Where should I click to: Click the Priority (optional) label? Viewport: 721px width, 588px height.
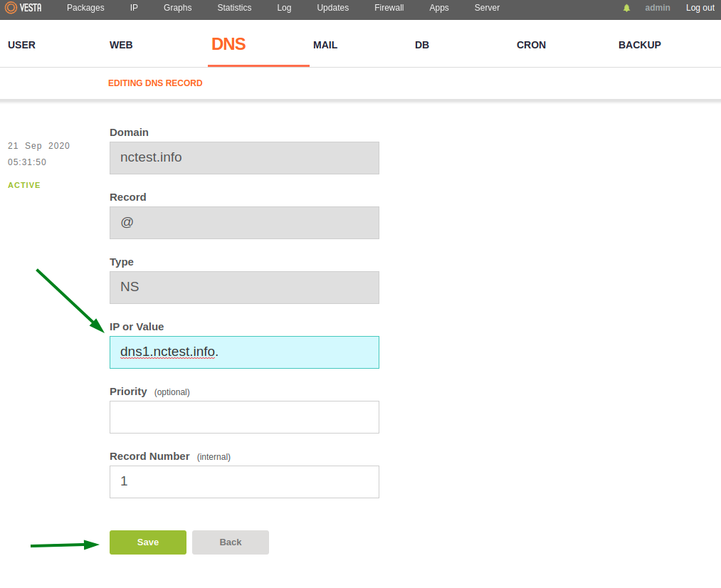[149, 392]
